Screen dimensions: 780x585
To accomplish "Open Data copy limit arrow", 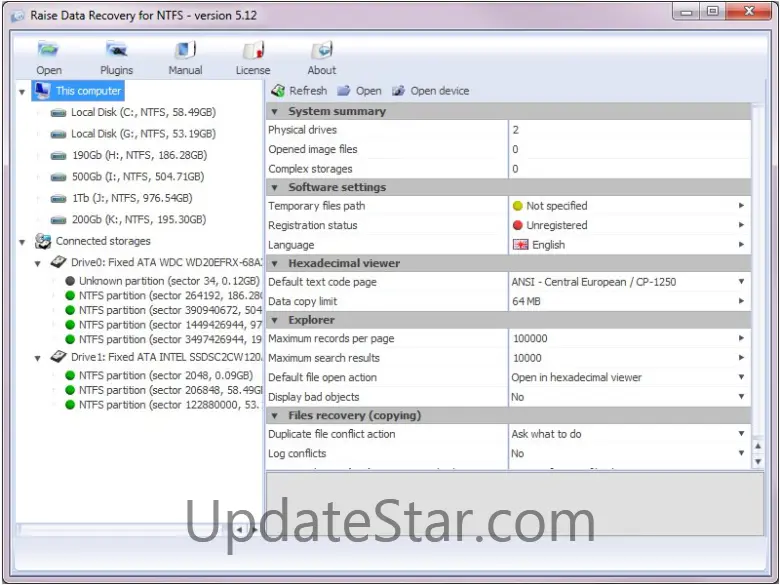I will click(x=741, y=301).
